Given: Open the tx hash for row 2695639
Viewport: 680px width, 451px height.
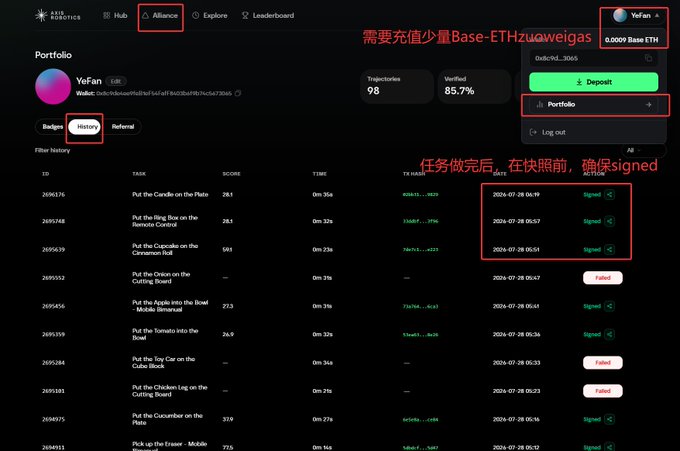Looking at the screenshot, I should (420, 249).
